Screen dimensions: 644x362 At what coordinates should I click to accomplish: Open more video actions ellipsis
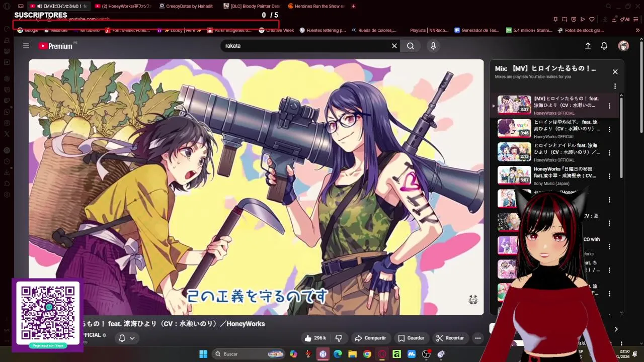[478, 338]
